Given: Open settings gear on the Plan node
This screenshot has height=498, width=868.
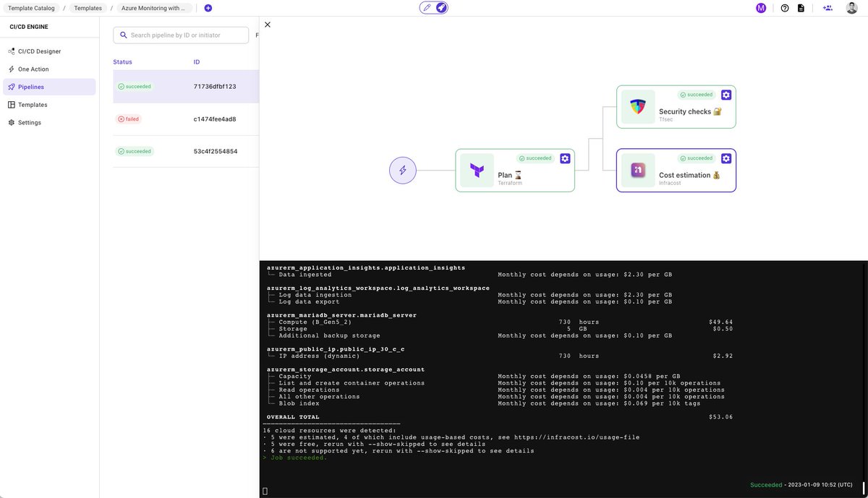Looking at the screenshot, I should point(565,158).
